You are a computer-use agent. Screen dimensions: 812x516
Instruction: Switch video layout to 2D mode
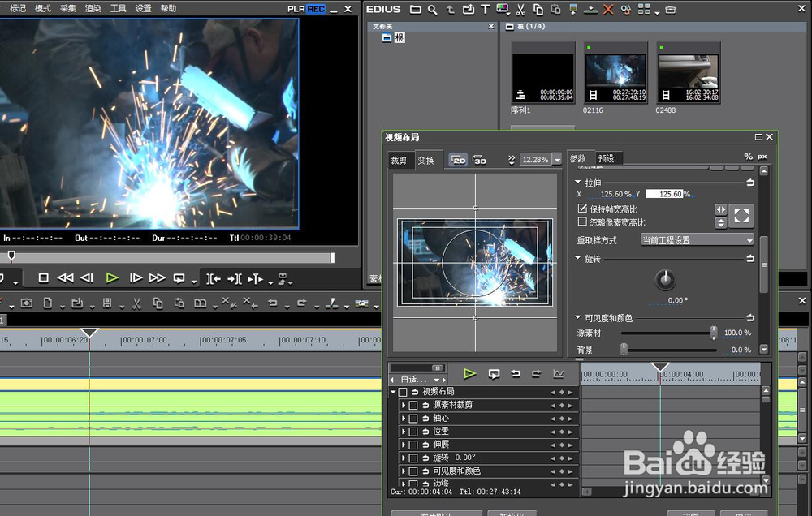(458, 160)
